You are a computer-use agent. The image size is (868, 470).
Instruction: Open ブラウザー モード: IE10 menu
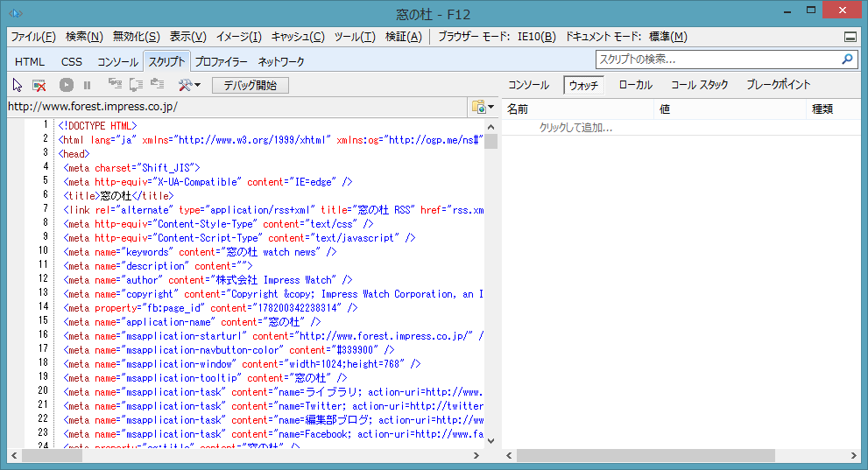[498, 37]
